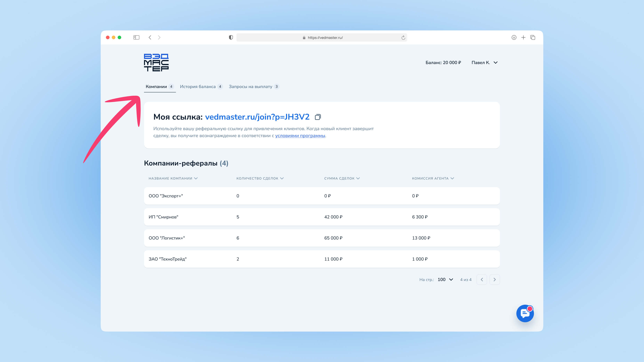Click the privacy shield icon
This screenshot has height=362, width=644.
click(231, 37)
